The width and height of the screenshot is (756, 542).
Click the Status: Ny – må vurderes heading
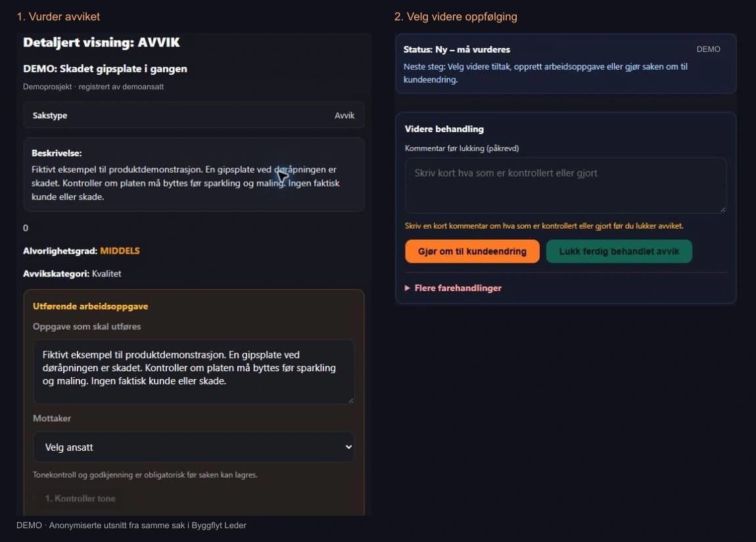[457, 49]
